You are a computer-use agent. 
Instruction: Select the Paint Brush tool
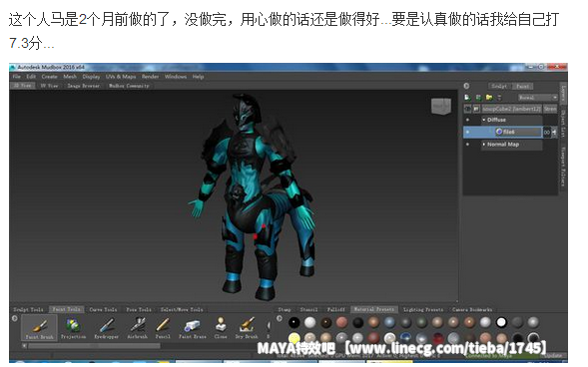[x=39, y=328]
